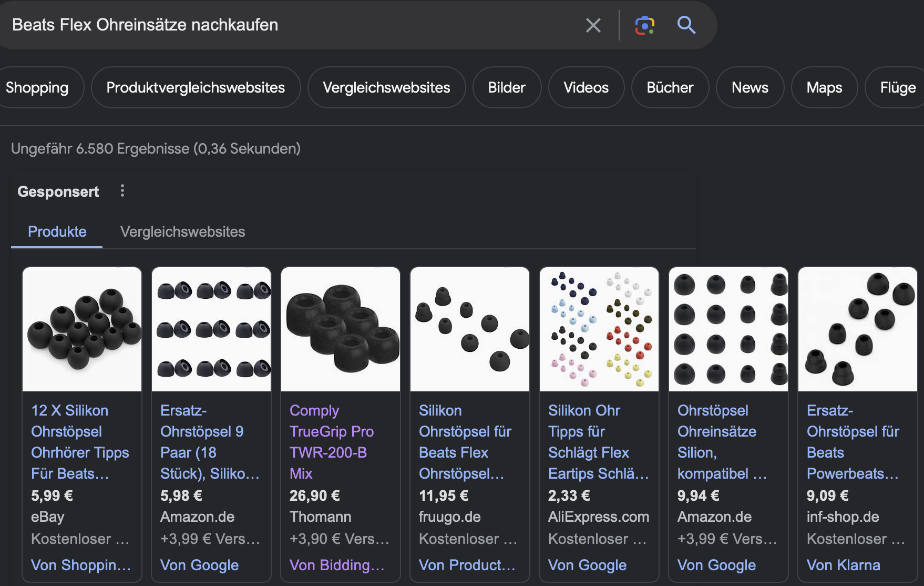
Task: Switch to the Vergleichswebsites tab under Gesponsert
Action: [182, 232]
